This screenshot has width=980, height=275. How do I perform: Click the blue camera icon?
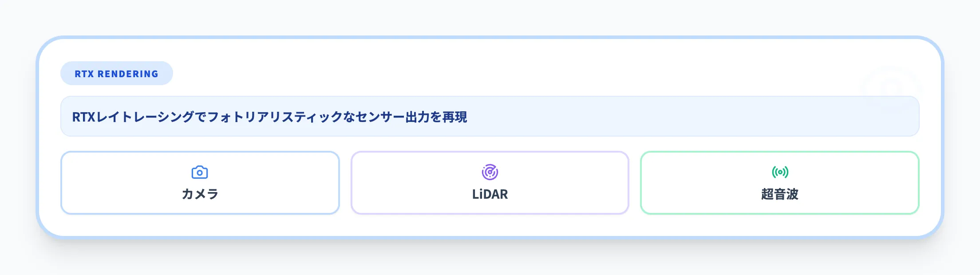pyautogui.click(x=200, y=172)
